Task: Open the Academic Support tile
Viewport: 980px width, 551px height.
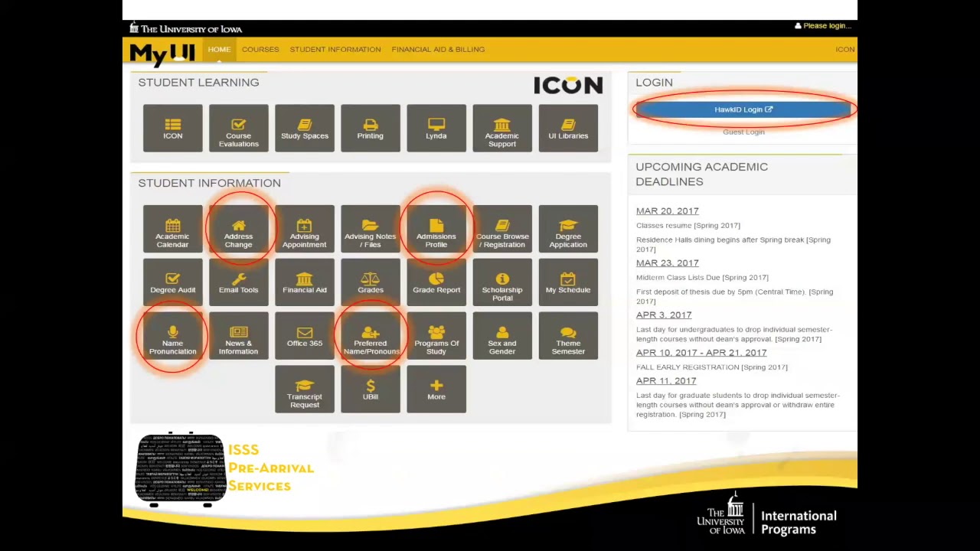Action: (502, 129)
